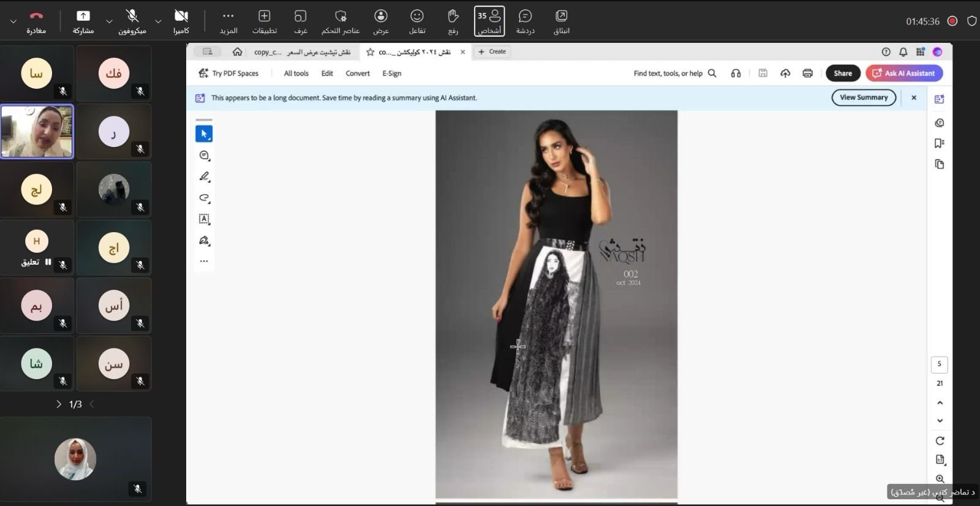Screen dimensions: 980x506
Task: Select the Acrobat highlight pen tool
Action: (x=205, y=177)
